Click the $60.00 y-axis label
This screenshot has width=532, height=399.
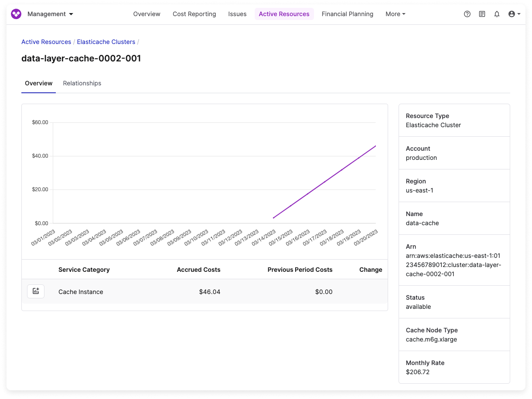coord(40,122)
